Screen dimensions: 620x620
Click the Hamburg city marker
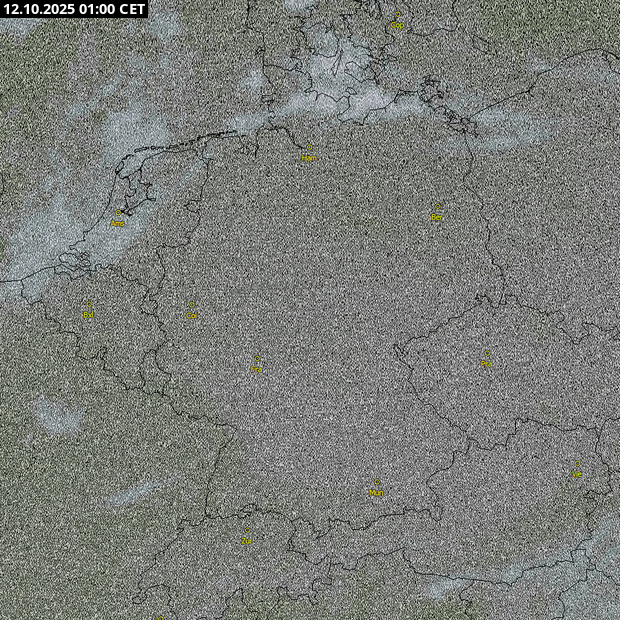(x=308, y=154)
